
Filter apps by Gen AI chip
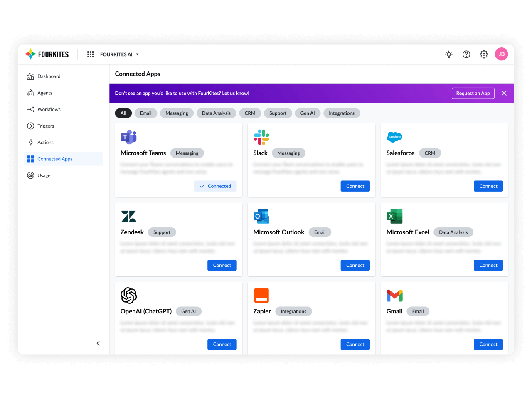308,113
